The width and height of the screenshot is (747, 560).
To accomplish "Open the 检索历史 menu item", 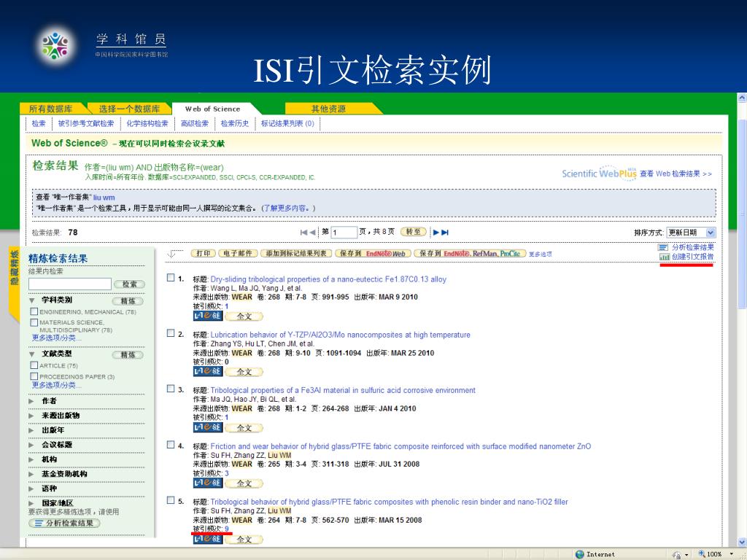I will click(235, 123).
